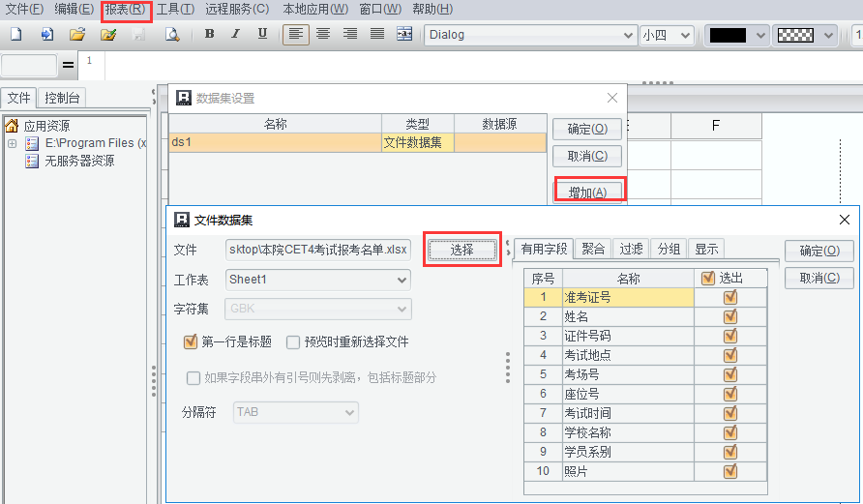Apply justified alignment
Image resolution: width=863 pixels, height=504 pixels.
coord(377,34)
